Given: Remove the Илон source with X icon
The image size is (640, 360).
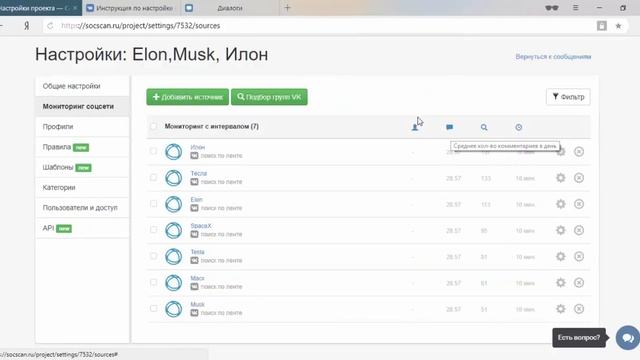Looking at the screenshot, I should tap(579, 151).
